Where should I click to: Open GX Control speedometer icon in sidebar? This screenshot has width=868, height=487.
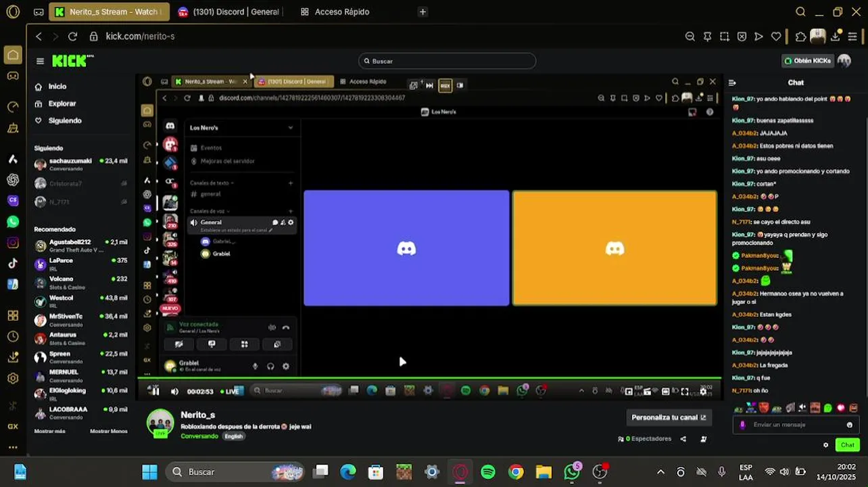13,107
